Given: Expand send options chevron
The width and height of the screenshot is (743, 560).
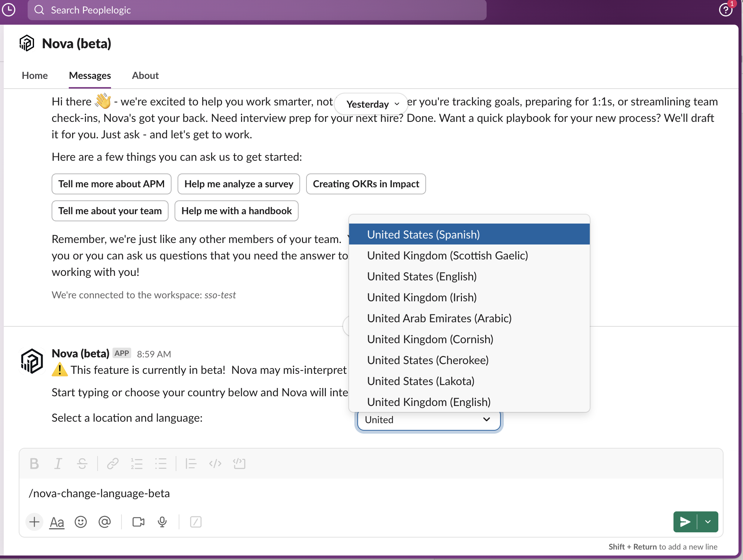Looking at the screenshot, I should coord(708,522).
